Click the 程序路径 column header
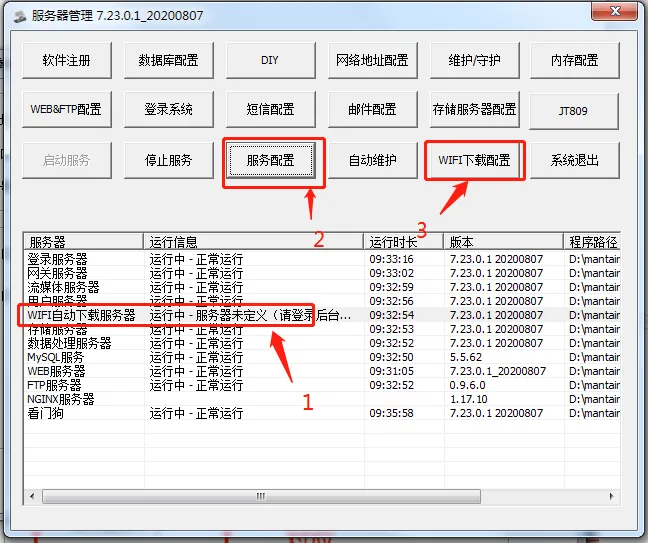 coord(592,242)
